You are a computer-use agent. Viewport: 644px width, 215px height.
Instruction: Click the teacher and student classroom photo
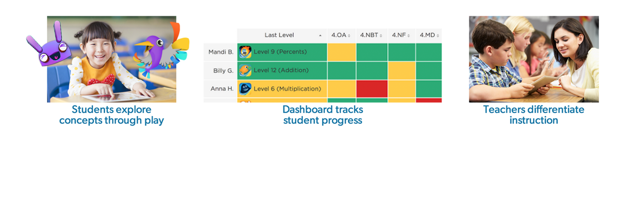(x=534, y=59)
